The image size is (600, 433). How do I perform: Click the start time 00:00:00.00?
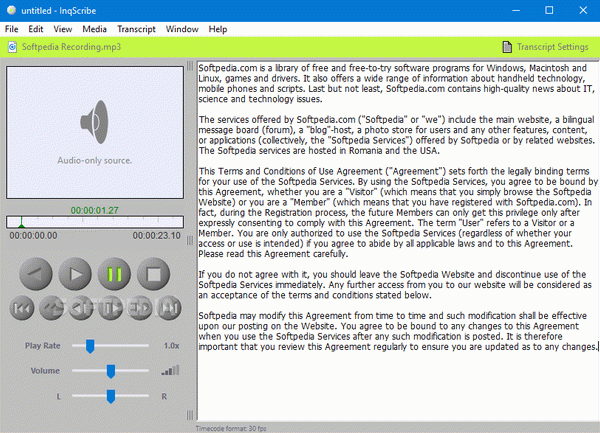pyautogui.click(x=33, y=236)
